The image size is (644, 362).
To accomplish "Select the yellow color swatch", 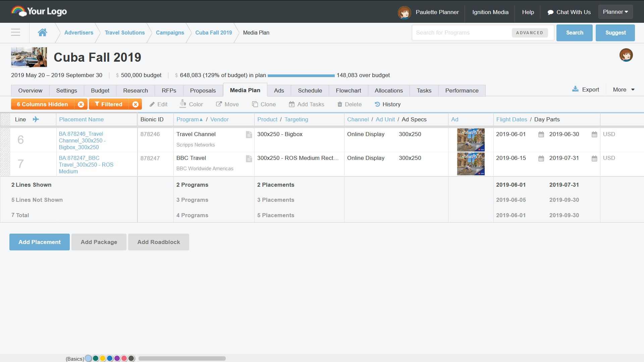I will coord(103,358).
